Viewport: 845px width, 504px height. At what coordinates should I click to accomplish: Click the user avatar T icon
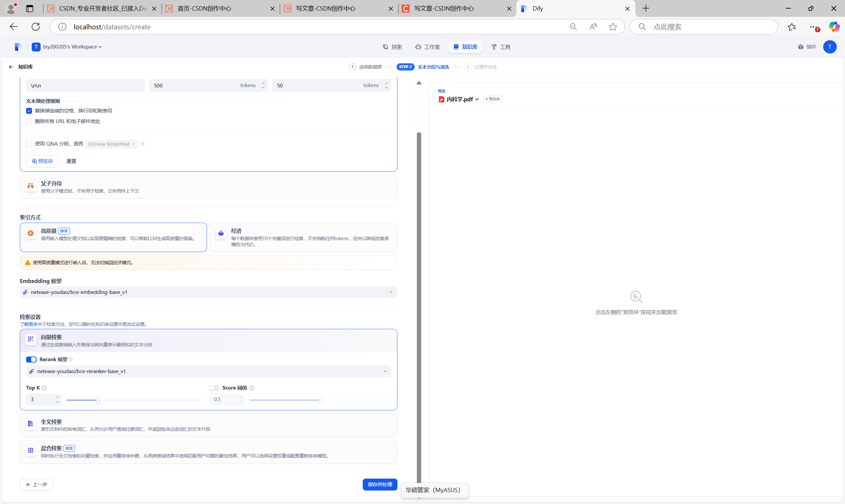[x=830, y=47]
